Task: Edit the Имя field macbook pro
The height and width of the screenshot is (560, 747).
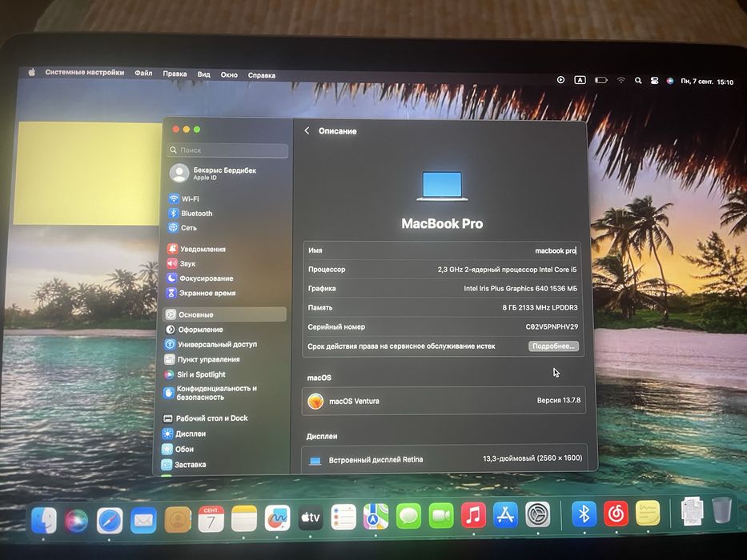Action: [x=556, y=250]
